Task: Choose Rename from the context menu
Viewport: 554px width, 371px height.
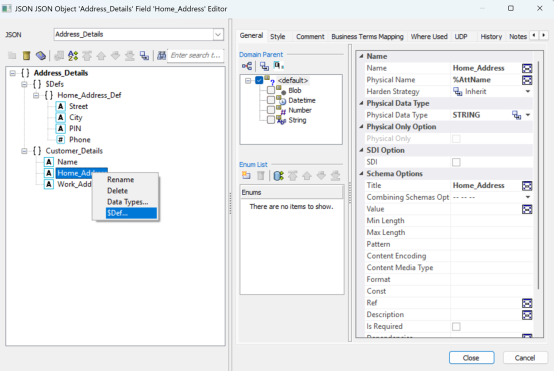Action: click(120, 179)
